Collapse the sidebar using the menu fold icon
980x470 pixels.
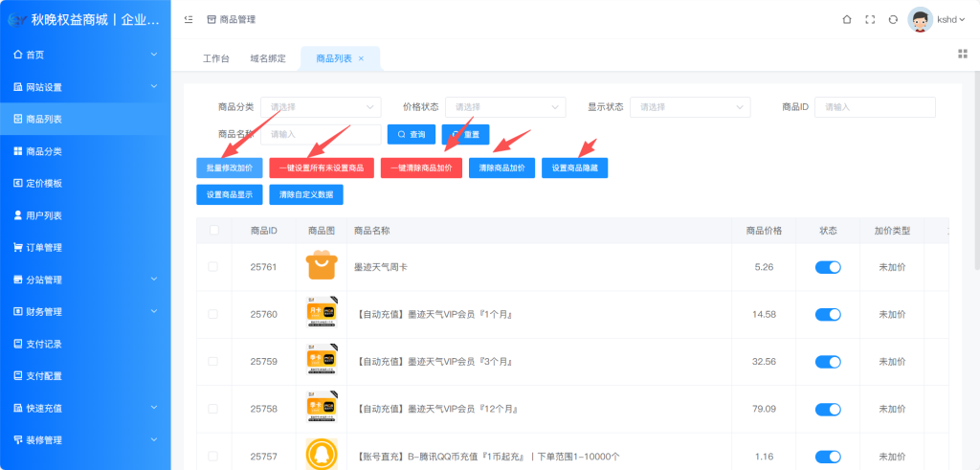pyautogui.click(x=188, y=19)
